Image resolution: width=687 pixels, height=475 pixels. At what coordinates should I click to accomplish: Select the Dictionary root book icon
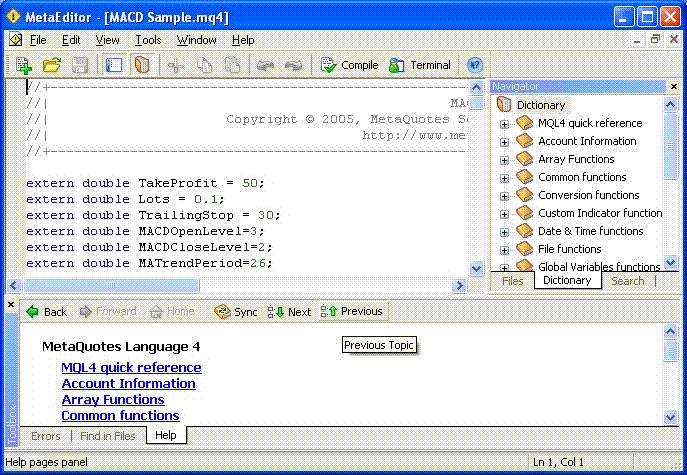[504, 105]
